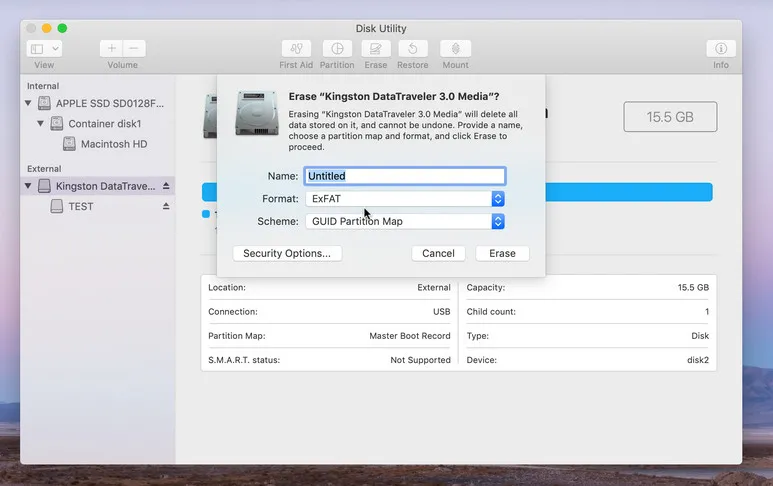Select Macintosh HD volume in the sidebar

coord(114,144)
